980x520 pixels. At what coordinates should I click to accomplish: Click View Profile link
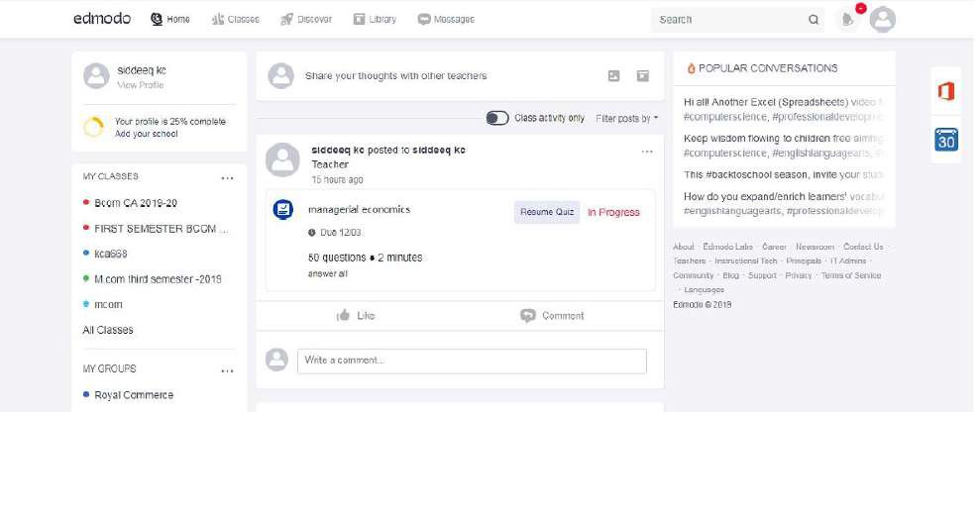[x=140, y=85]
